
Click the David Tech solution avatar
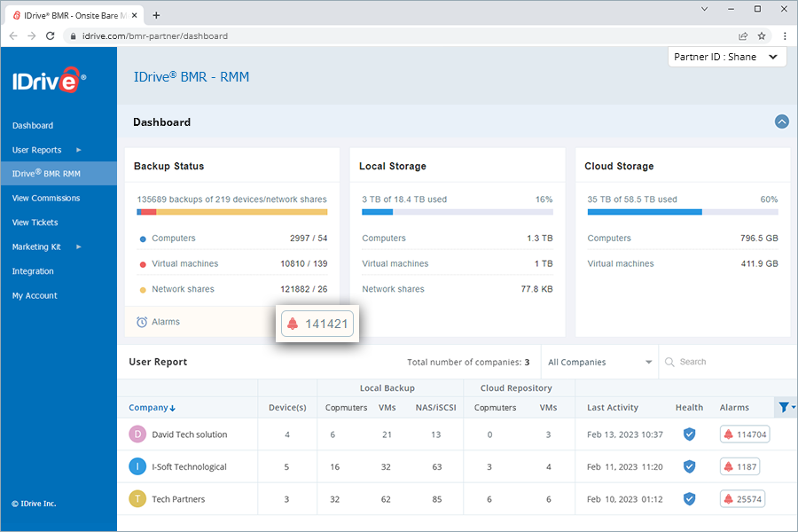(137, 434)
